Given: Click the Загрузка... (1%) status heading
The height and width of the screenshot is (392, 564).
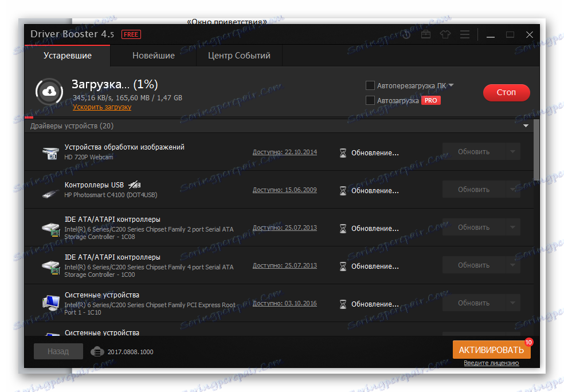Looking at the screenshot, I should [x=115, y=84].
